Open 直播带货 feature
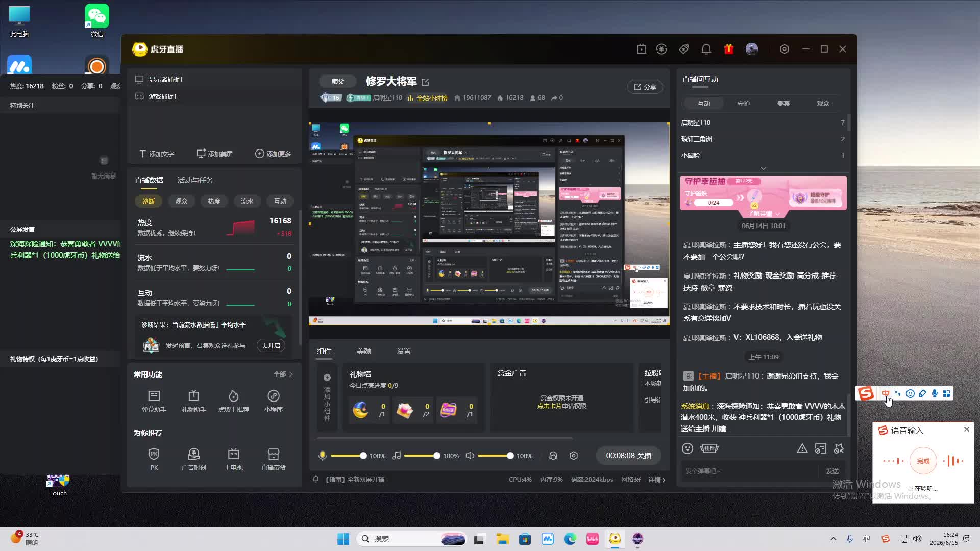 coord(273,459)
